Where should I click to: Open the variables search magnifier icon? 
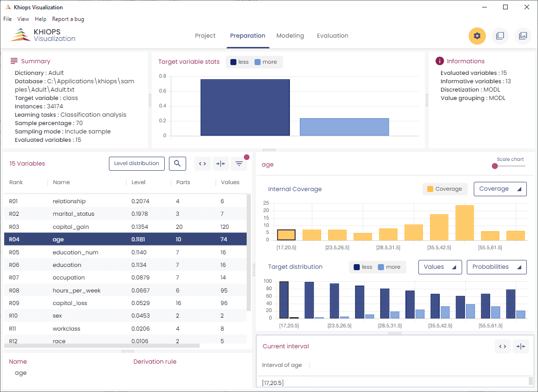coord(177,164)
